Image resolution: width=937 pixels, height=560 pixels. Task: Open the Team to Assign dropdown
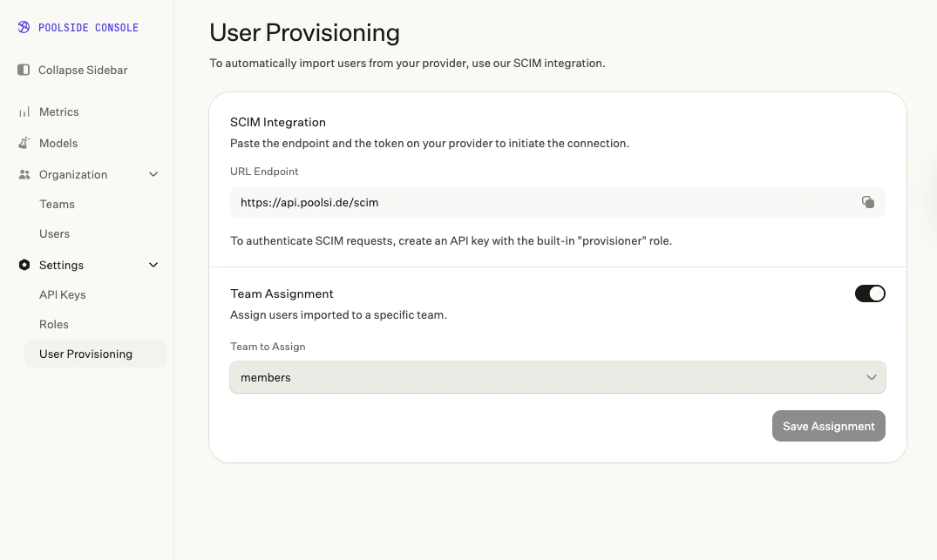click(x=558, y=377)
